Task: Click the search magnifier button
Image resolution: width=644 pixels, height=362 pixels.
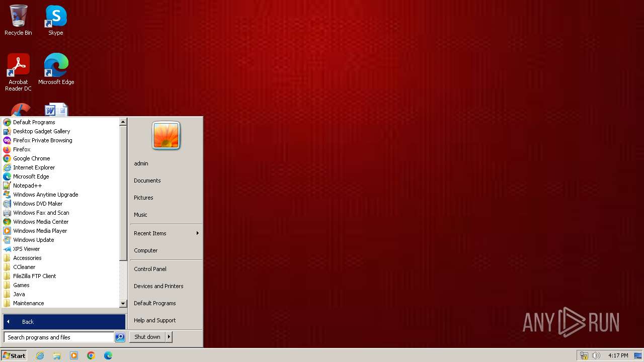Action: [x=120, y=337]
